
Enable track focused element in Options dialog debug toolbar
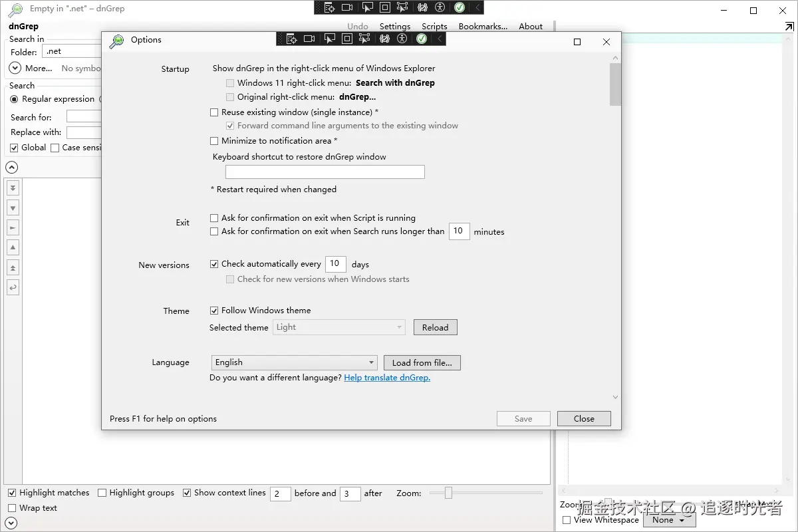point(364,39)
